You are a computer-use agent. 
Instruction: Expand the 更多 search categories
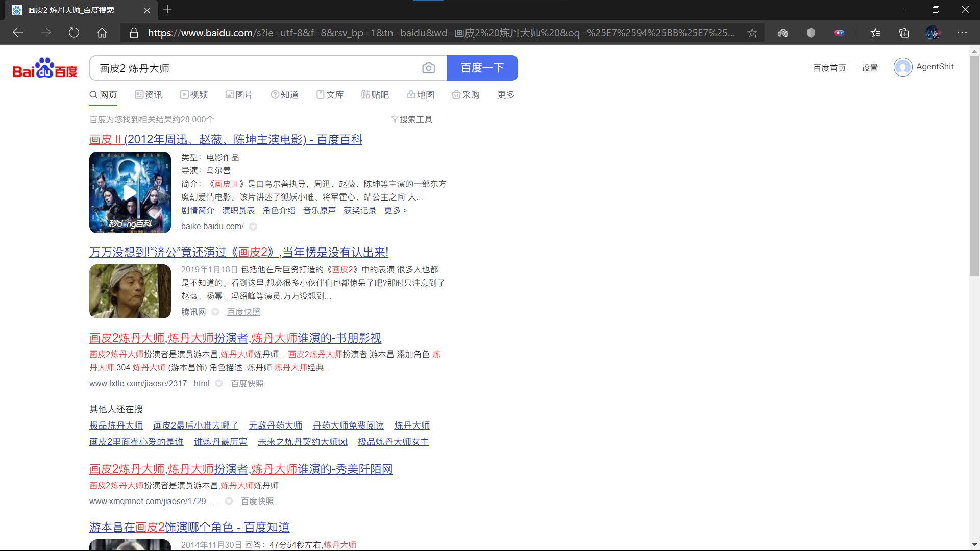(505, 95)
